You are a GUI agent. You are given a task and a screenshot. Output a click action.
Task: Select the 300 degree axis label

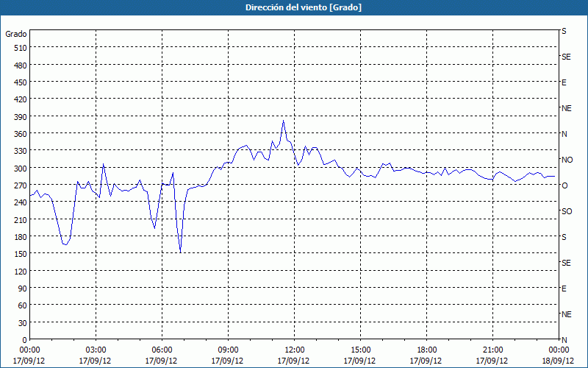click(x=21, y=169)
